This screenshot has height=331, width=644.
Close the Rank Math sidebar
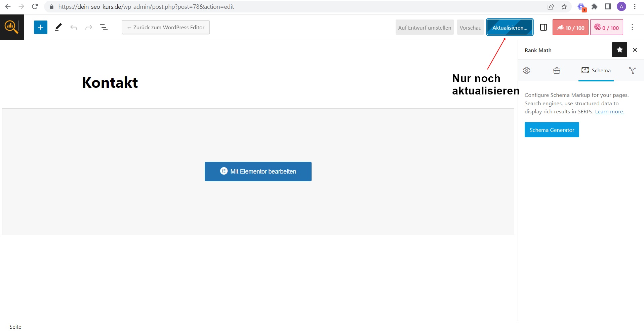635,50
